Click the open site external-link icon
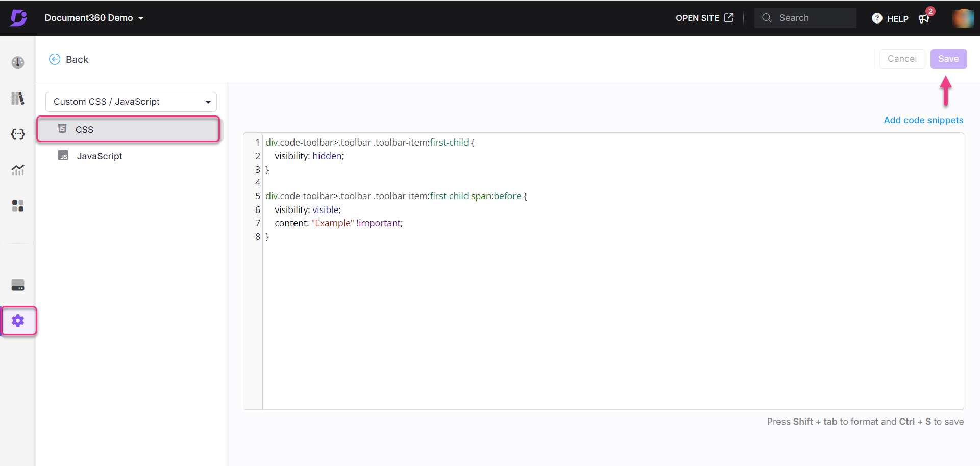Viewport: 980px width, 466px height. [729, 17]
